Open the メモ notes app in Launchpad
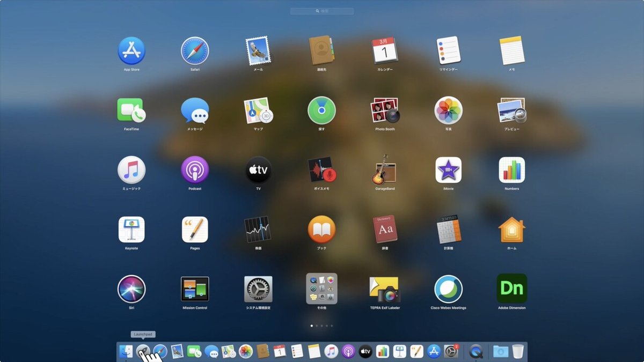This screenshot has width=644, height=362. point(512,51)
